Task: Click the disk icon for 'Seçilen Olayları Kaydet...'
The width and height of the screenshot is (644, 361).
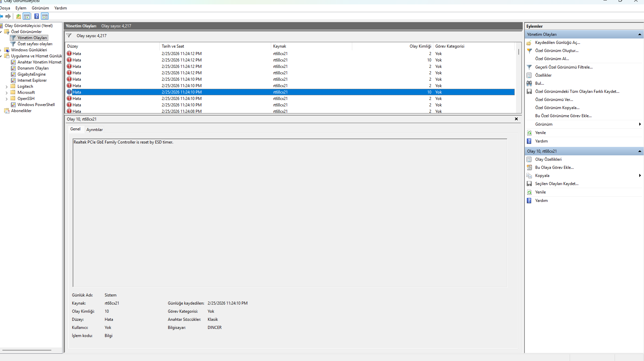Action: click(529, 184)
